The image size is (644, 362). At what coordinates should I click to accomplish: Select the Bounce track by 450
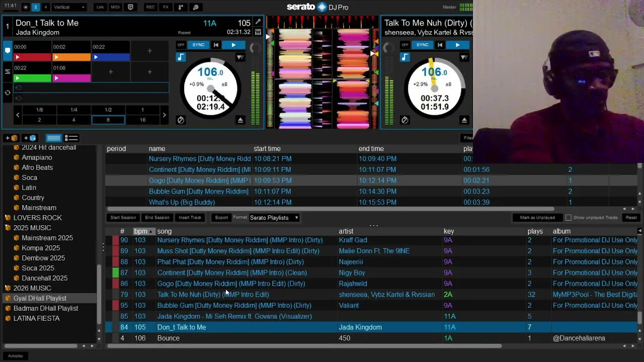pyautogui.click(x=371, y=338)
